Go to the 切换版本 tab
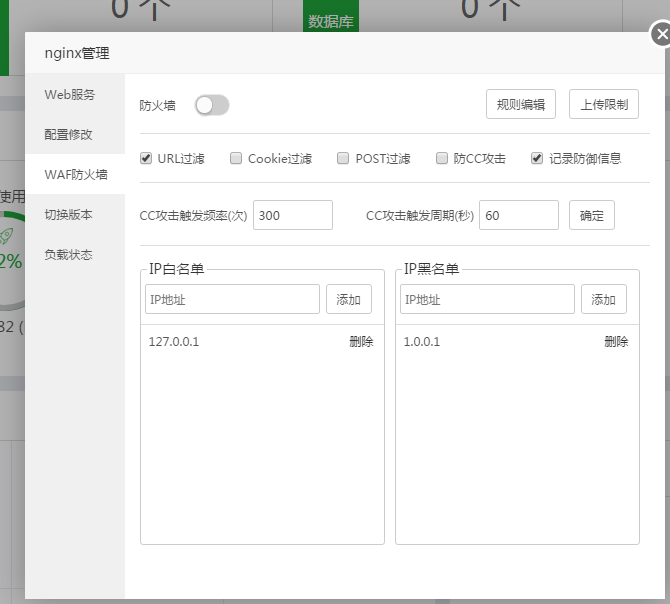The height and width of the screenshot is (604, 670). pos(75,214)
